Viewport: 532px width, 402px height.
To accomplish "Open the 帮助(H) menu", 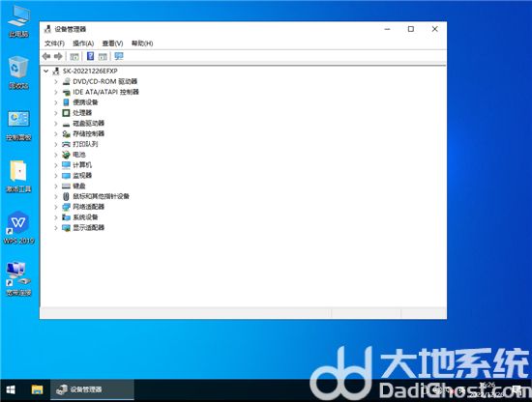I will (x=142, y=43).
